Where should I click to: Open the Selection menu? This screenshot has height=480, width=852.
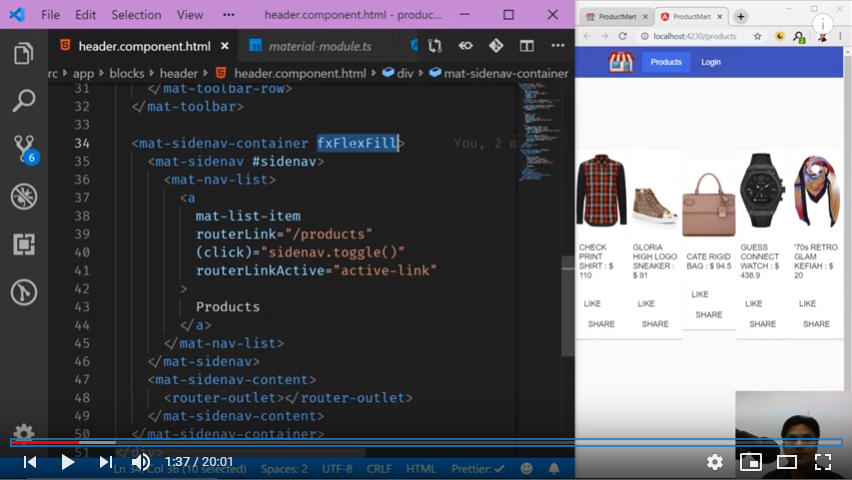(x=136, y=15)
